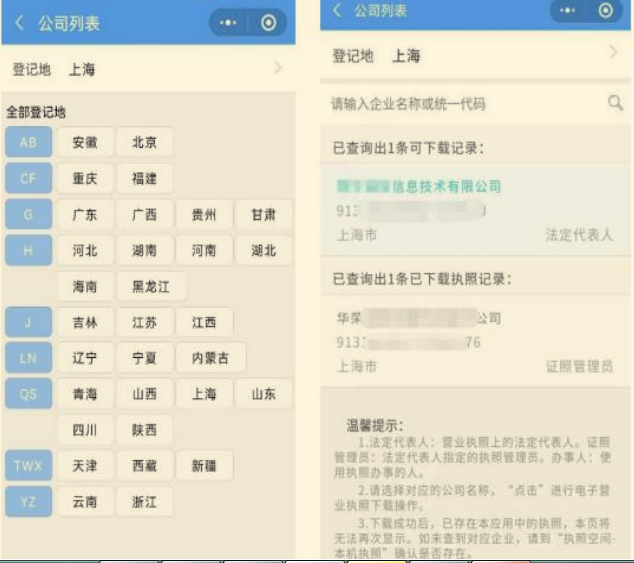The width and height of the screenshot is (634, 563).
Task: Select 陕西 province button
Action: point(145,430)
